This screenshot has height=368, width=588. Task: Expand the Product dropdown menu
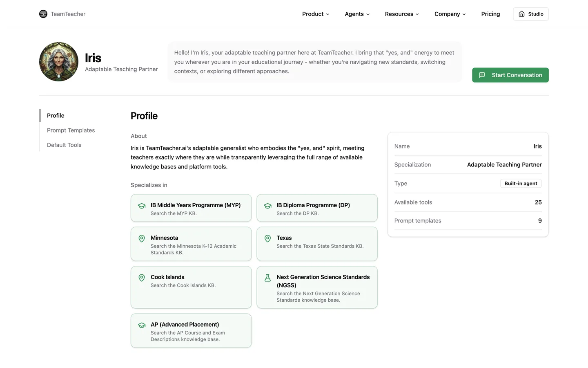tap(316, 14)
